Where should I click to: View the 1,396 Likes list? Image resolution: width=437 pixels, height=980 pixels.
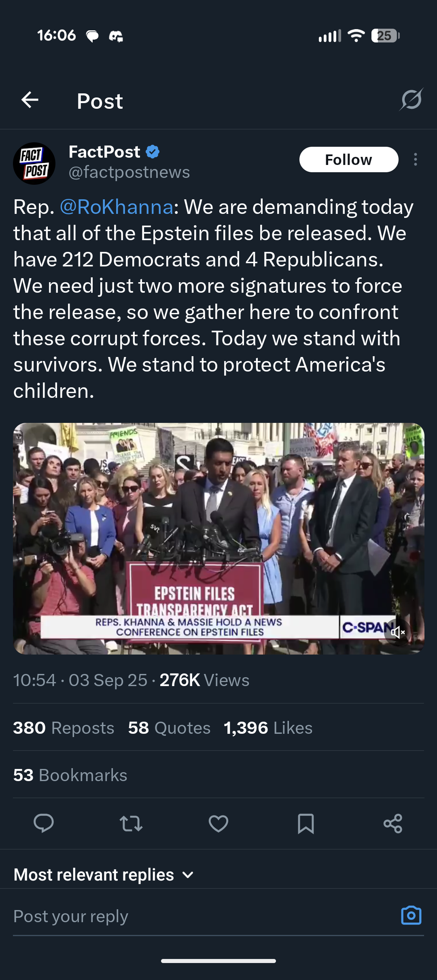pos(268,728)
